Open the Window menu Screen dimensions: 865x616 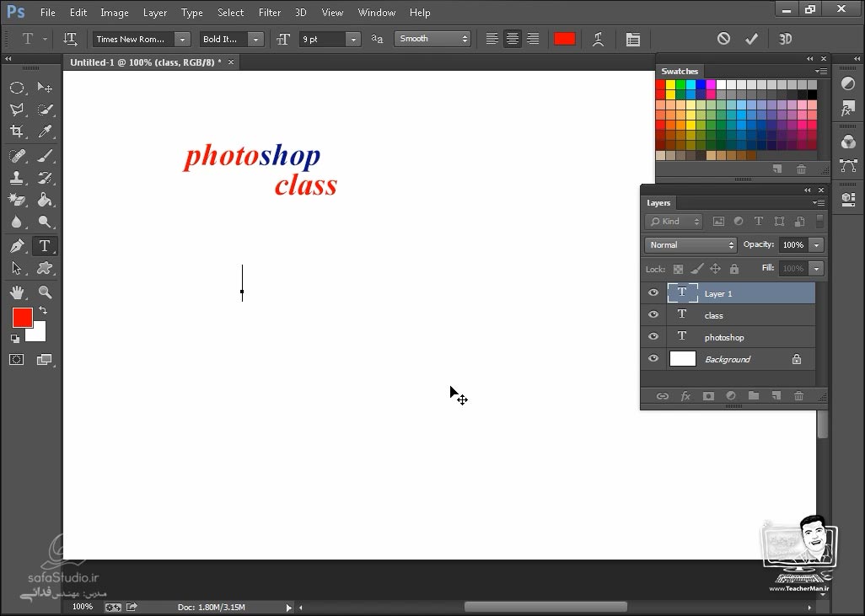point(377,12)
